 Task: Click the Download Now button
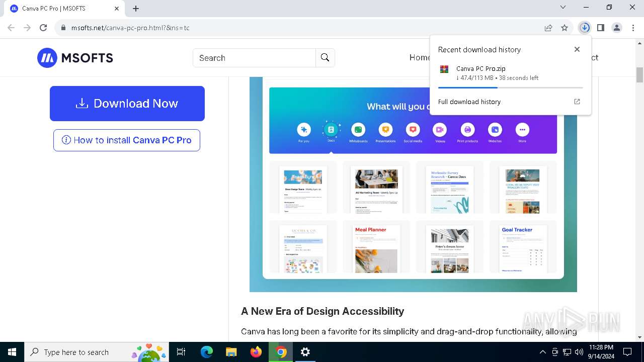click(x=127, y=104)
